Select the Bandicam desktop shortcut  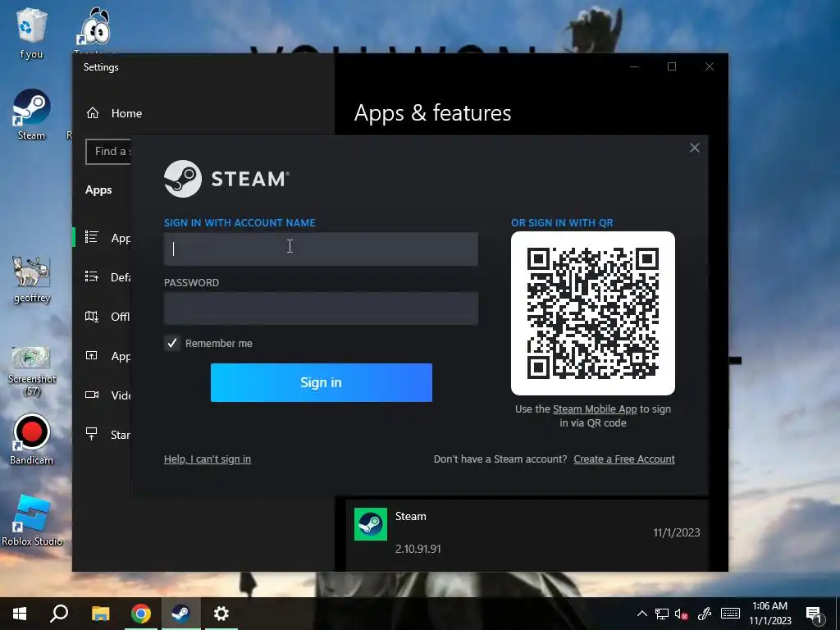coord(32,440)
